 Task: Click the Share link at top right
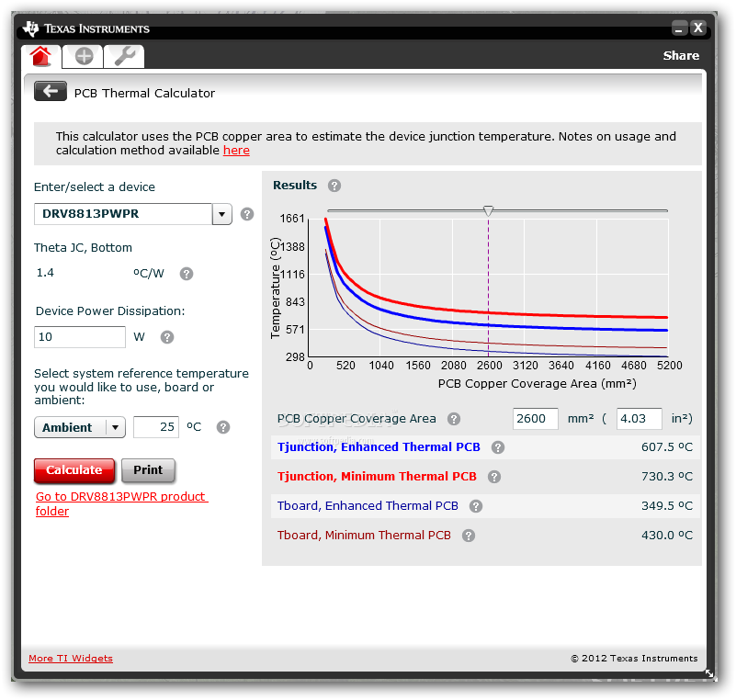pos(681,56)
